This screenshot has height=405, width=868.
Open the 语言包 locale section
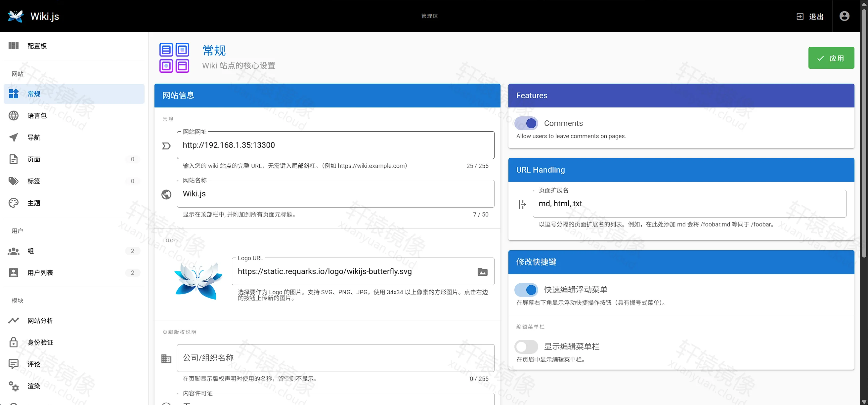pyautogui.click(x=74, y=115)
